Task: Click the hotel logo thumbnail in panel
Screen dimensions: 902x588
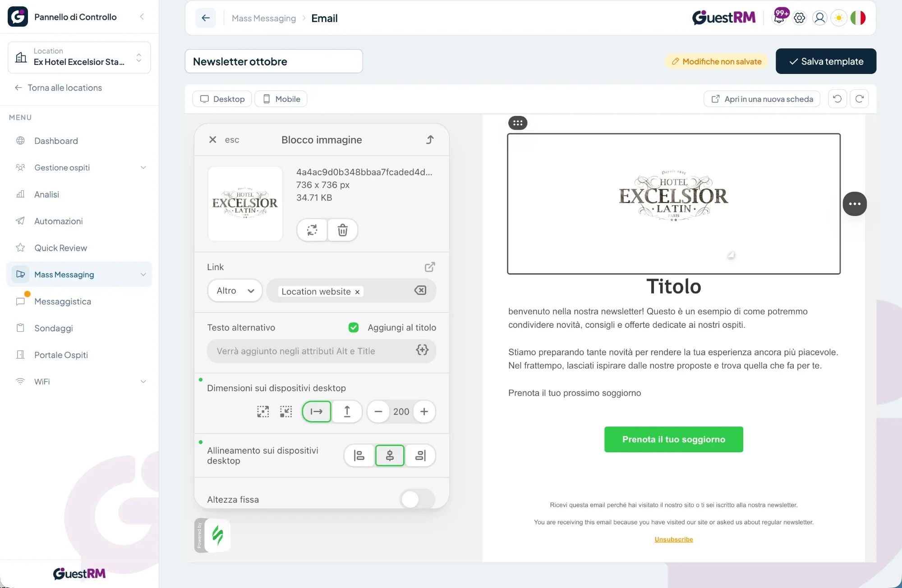Action: click(x=245, y=204)
